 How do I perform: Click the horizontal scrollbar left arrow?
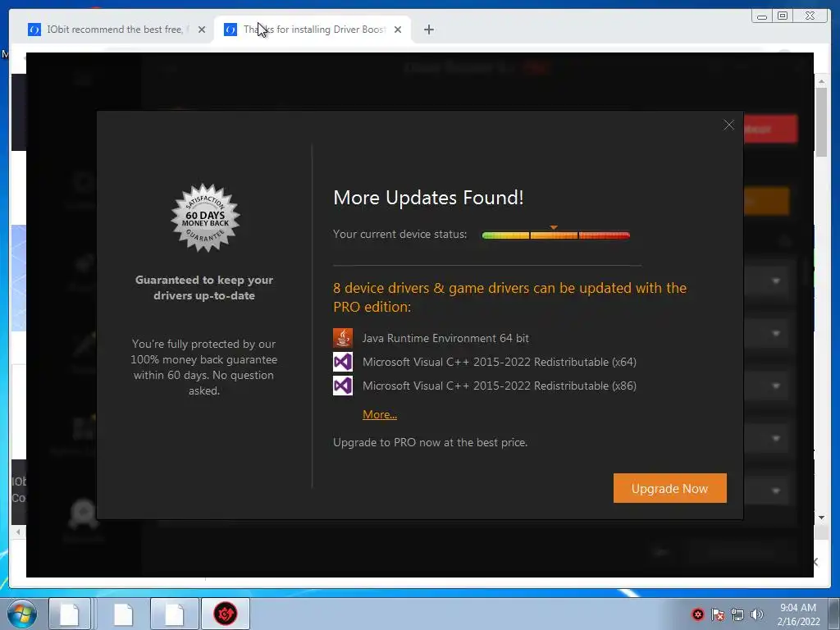tap(18, 532)
